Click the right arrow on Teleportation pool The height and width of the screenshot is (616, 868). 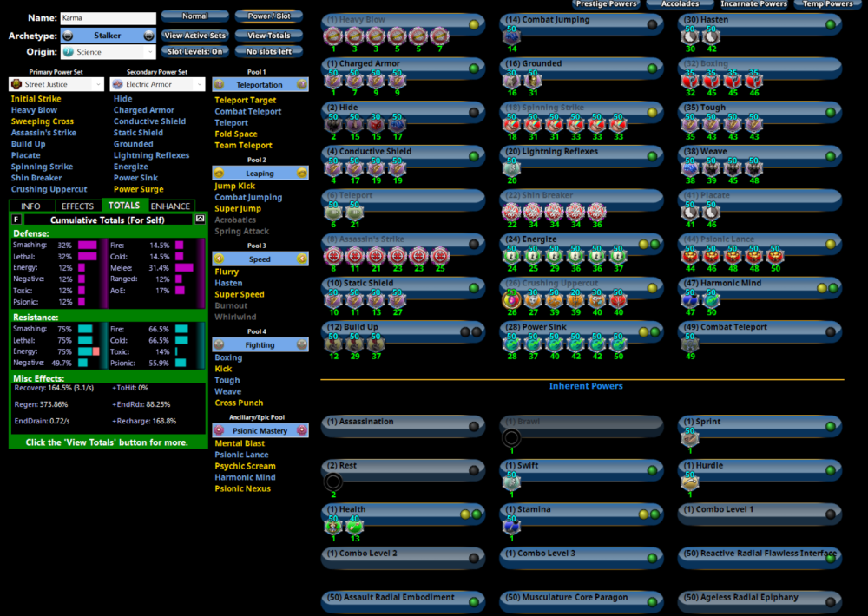click(x=302, y=85)
